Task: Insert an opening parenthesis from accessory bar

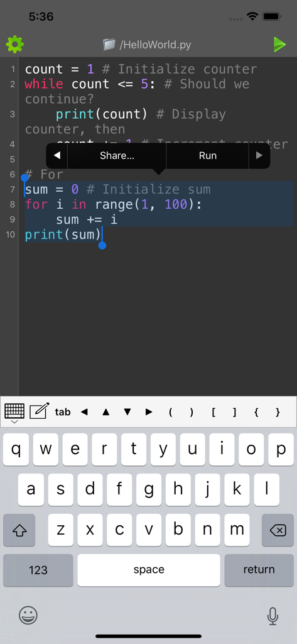Action: pyautogui.click(x=171, y=412)
